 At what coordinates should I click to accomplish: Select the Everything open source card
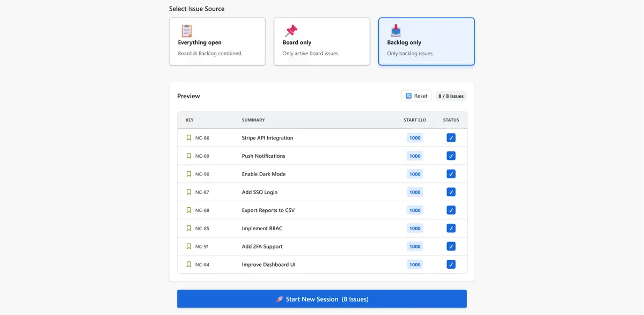pyautogui.click(x=217, y=42)
